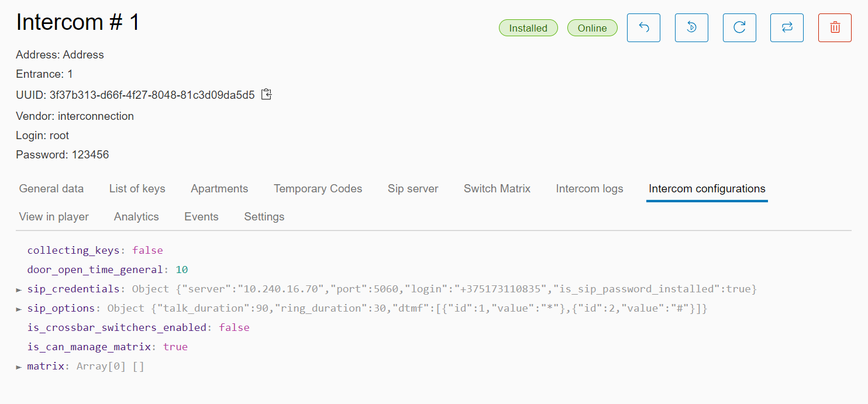Click the Online status badge

[592, 28]
